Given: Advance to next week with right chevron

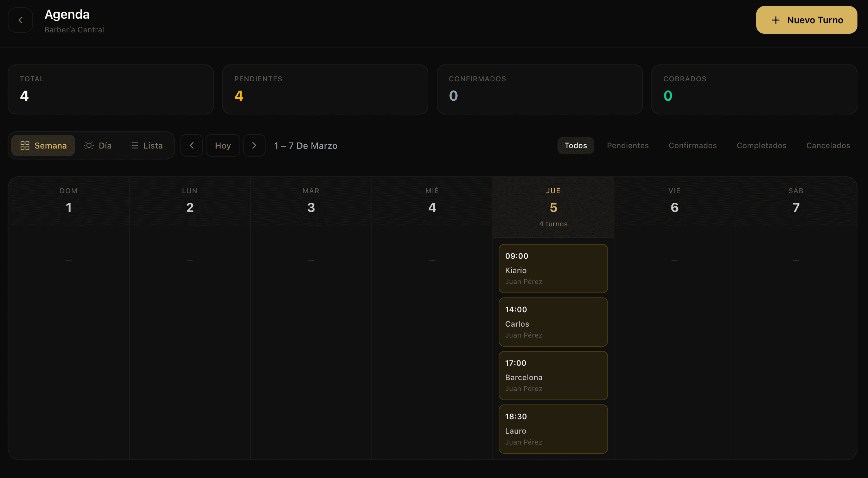Looking at the screenshot, I should (254, 145).
